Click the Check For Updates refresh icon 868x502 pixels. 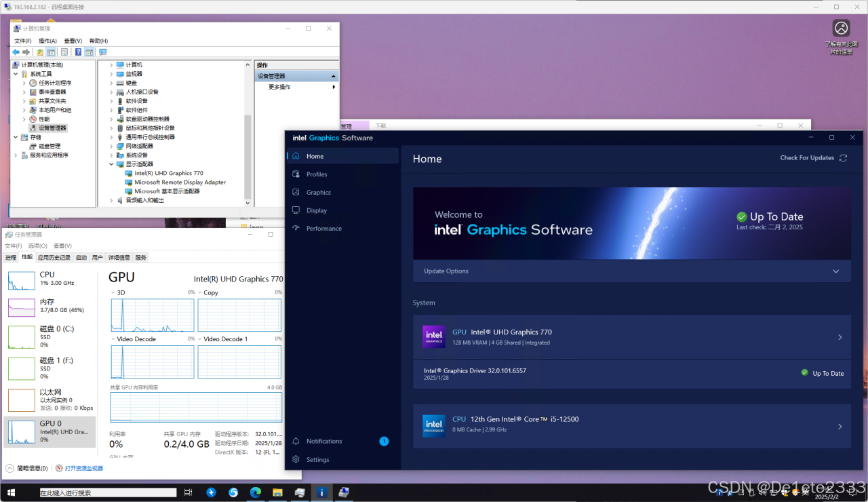843,158
